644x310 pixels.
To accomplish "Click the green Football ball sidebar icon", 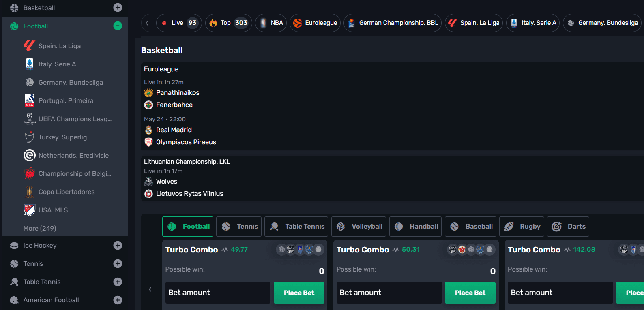I will coord(14,26).
